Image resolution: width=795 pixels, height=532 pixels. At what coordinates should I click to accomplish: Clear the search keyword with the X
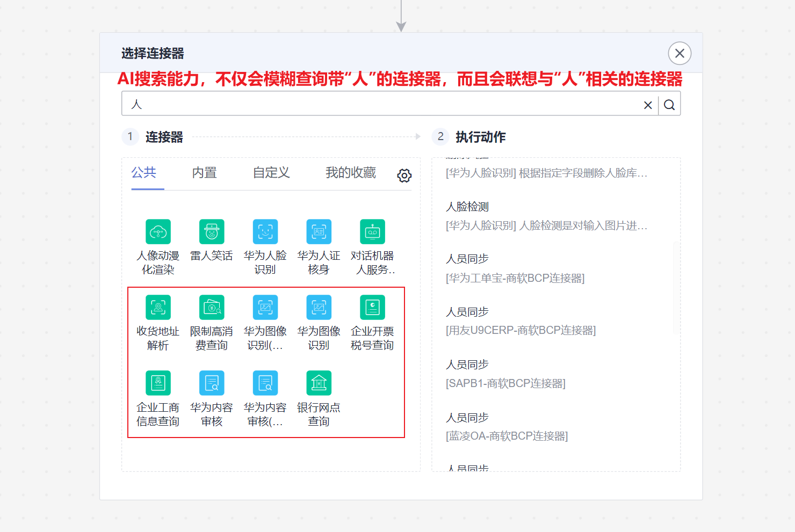[647, 105]
